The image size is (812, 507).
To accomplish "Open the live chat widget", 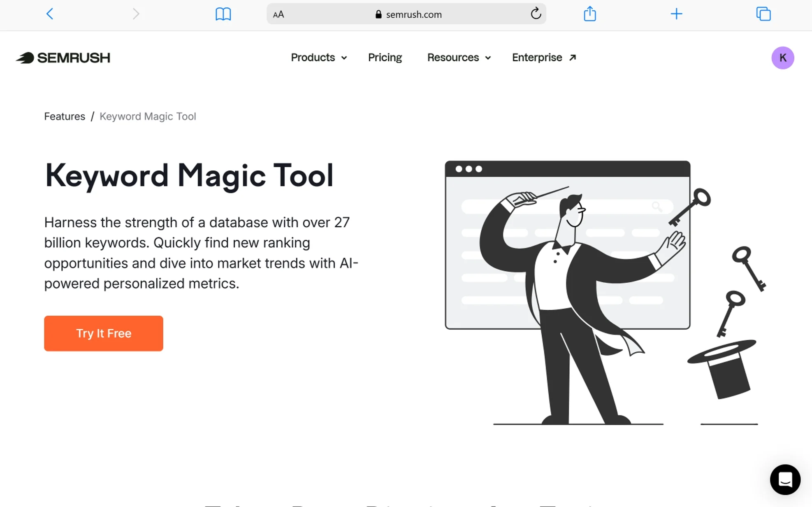I will click(785, 479).
